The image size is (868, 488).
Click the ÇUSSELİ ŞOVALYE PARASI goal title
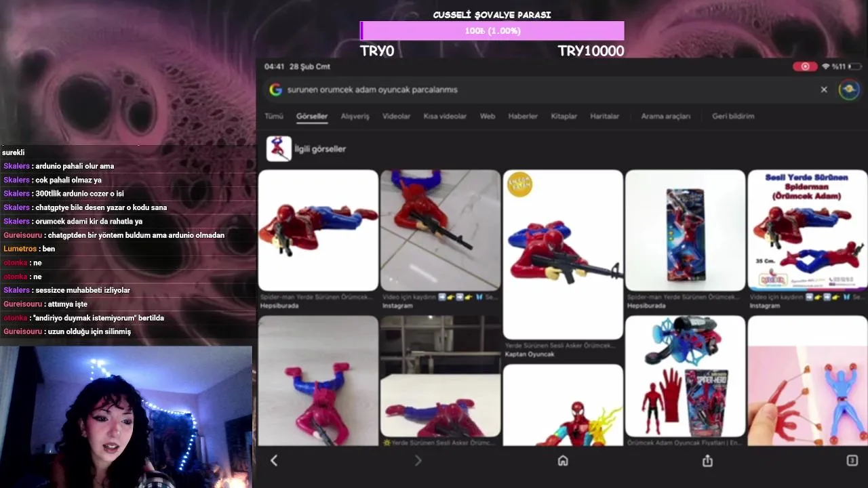coord(492,15)
